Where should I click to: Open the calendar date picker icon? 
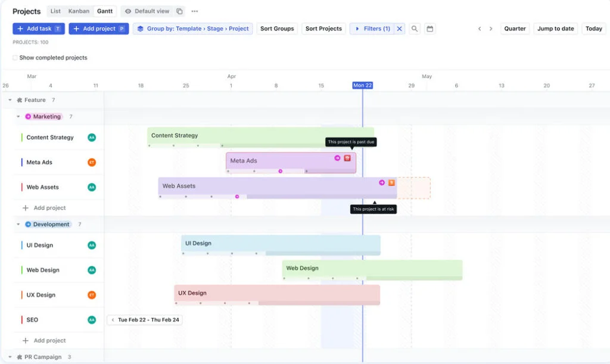tap(430, 29)
